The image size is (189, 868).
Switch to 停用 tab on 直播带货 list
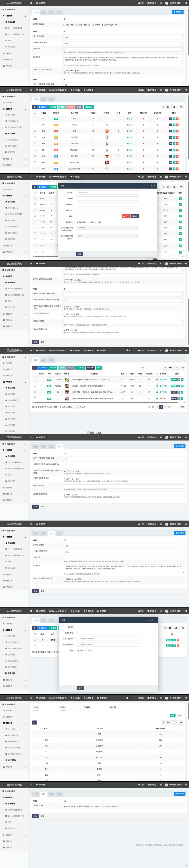click(x=52, y=620)
